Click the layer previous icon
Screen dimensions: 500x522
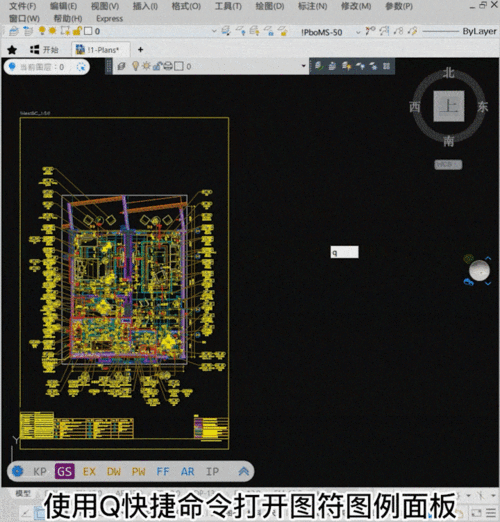pos(241,31)
